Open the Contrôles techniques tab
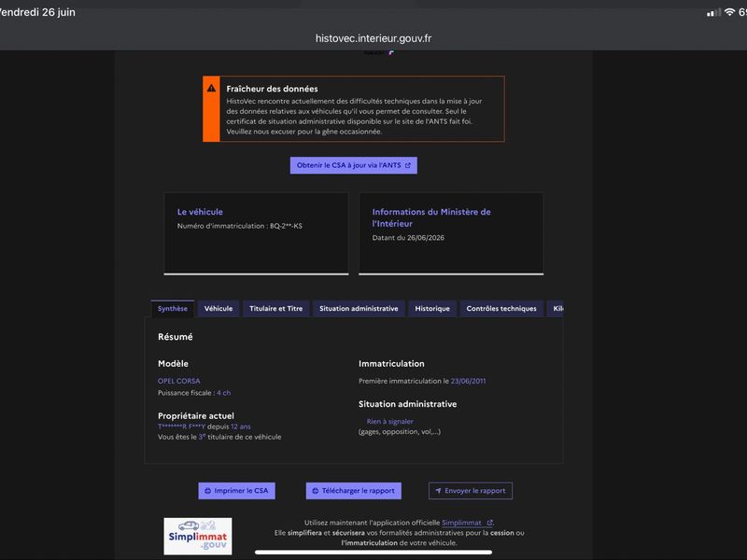The width and height of the screenshot is (747, 560). (x=501, y=309)
